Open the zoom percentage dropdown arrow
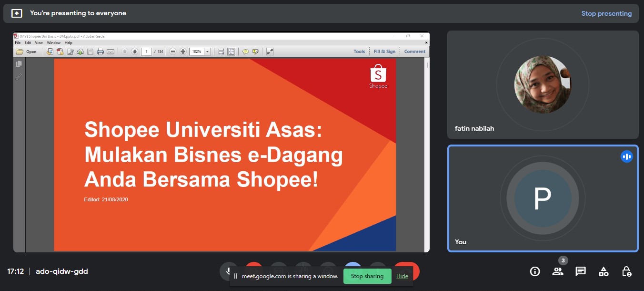Image resolution: width=644 pixels, height=291 pixels. (x=208, y=52)
